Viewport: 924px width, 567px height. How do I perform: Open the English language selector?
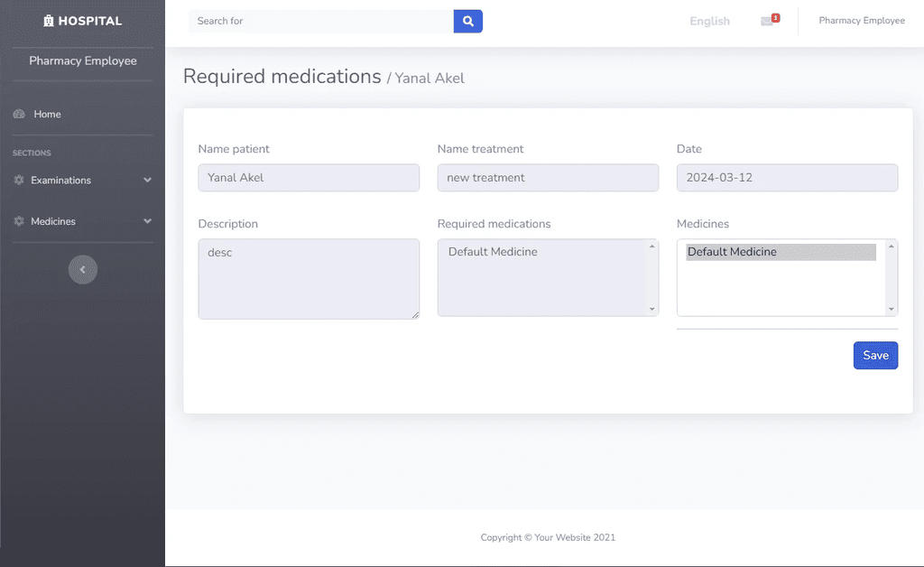click(709, 22)
